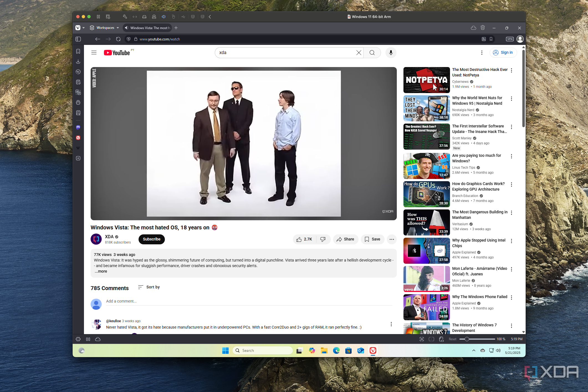588x392 pixels.
Task: Reset page zoom to default
Action: [452, 339]
